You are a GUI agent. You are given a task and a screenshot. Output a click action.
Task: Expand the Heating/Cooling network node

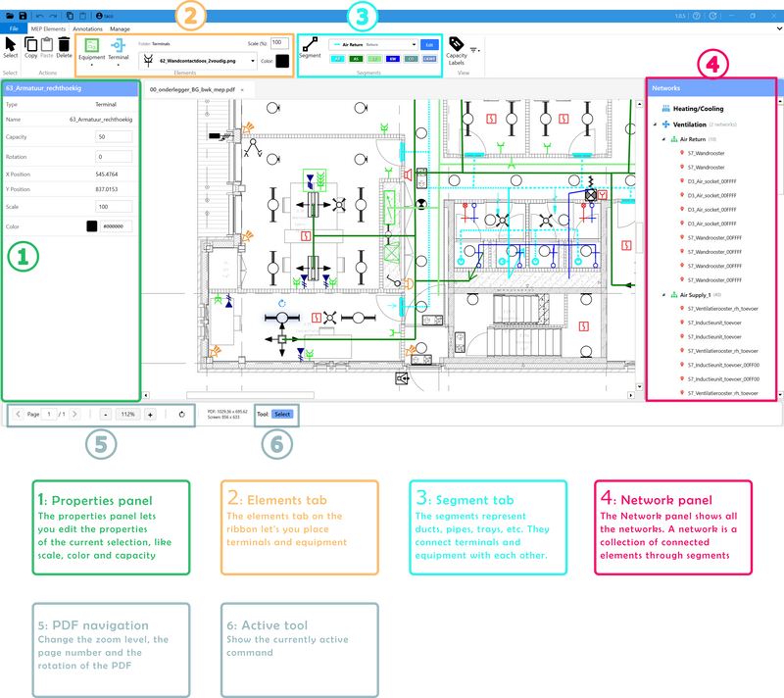click(655, 109)
